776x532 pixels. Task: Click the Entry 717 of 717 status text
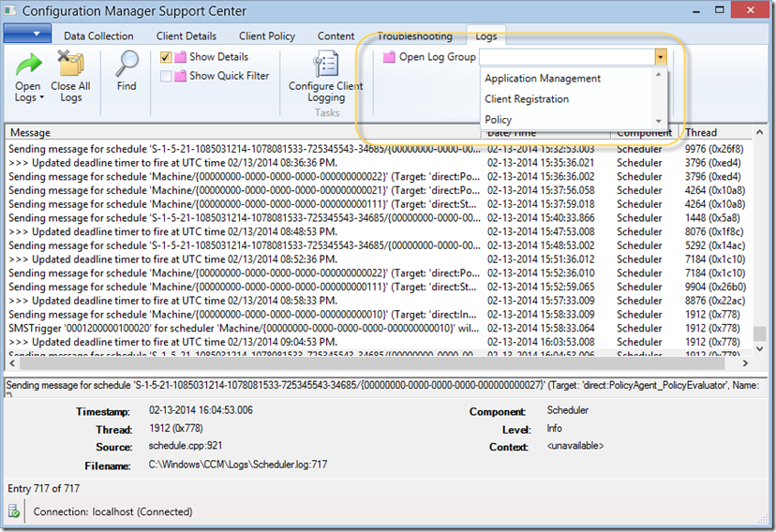tap(43, 489)
